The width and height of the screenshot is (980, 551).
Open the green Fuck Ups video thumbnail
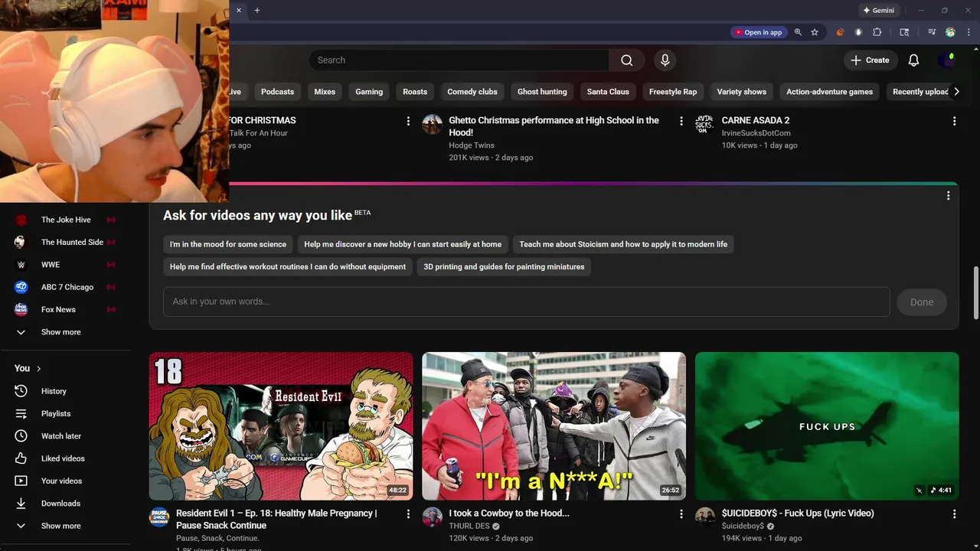point(827,426)
